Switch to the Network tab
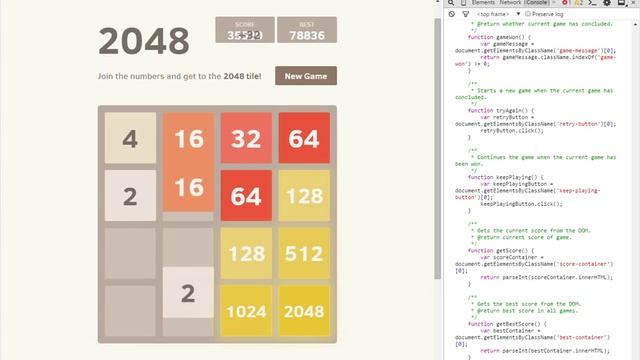This screenshot has width=640, height=360. [510, 2]
